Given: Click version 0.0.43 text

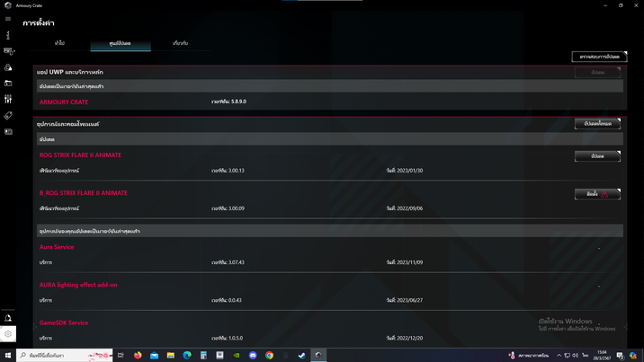Looking at the screenshot, I should (x=227, y=300).
